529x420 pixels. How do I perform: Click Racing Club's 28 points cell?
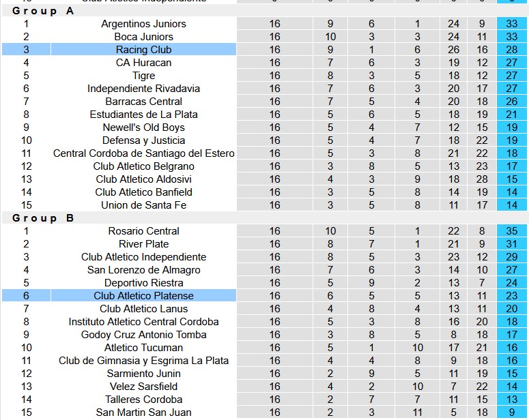[x=511, y=50]
